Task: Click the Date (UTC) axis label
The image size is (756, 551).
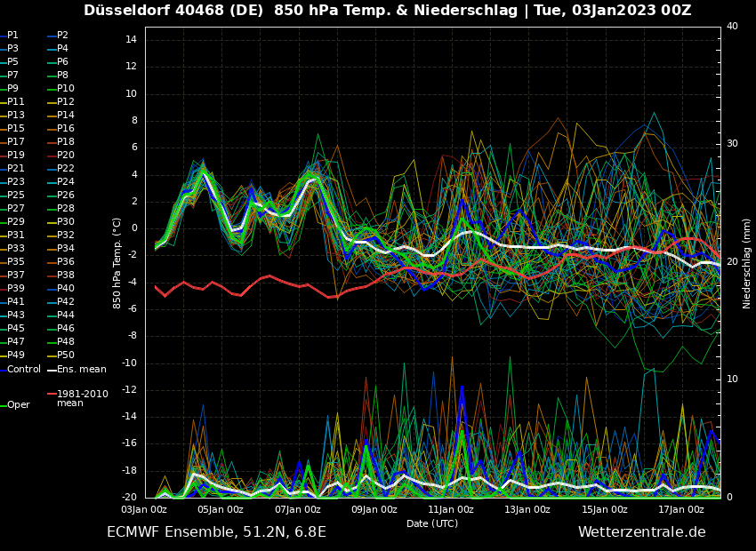Action: (x=432, y=523)
